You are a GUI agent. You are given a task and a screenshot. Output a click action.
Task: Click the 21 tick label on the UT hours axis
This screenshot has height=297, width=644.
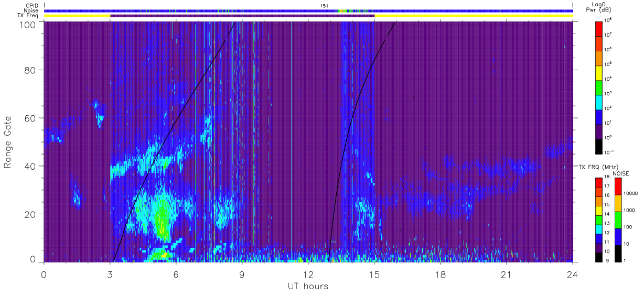click(507, 274)
